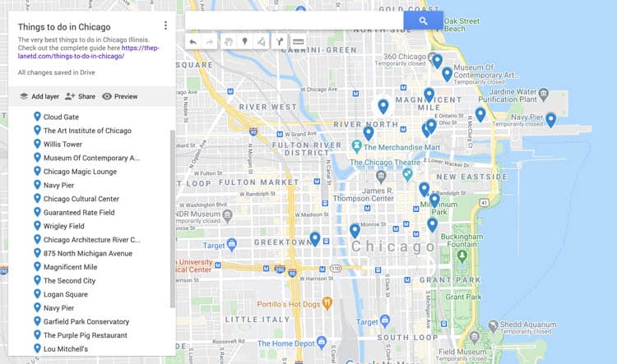Viewport: 617px width, 364px height.
Task: Select Chicago Architecture River C... entry
Action: click(x=91, y=240)
